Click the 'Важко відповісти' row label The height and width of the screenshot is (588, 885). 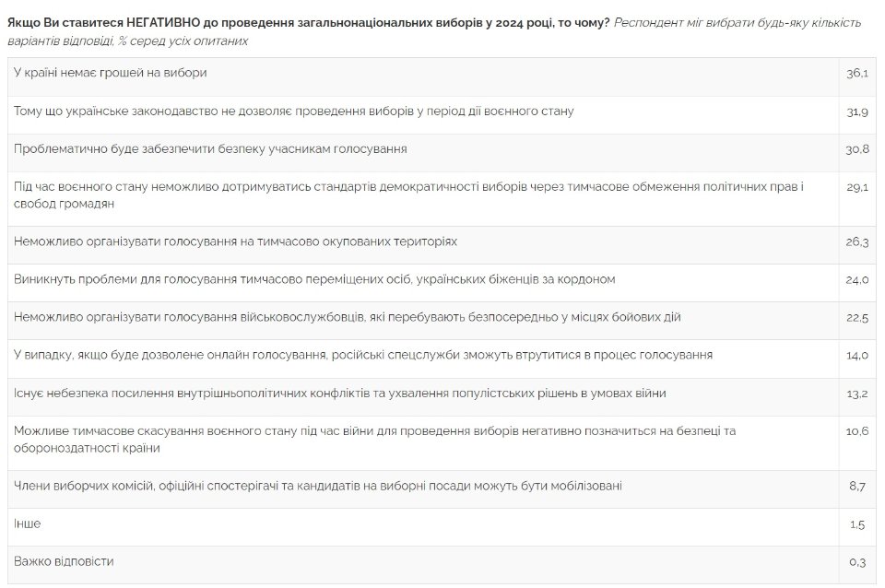(x=65, y=560)
